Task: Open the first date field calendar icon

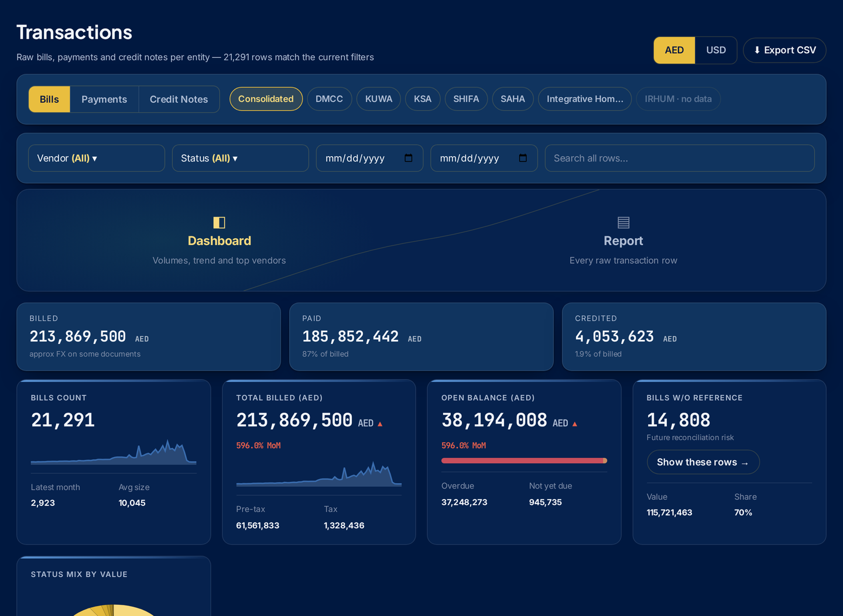Action: (409, 158)
